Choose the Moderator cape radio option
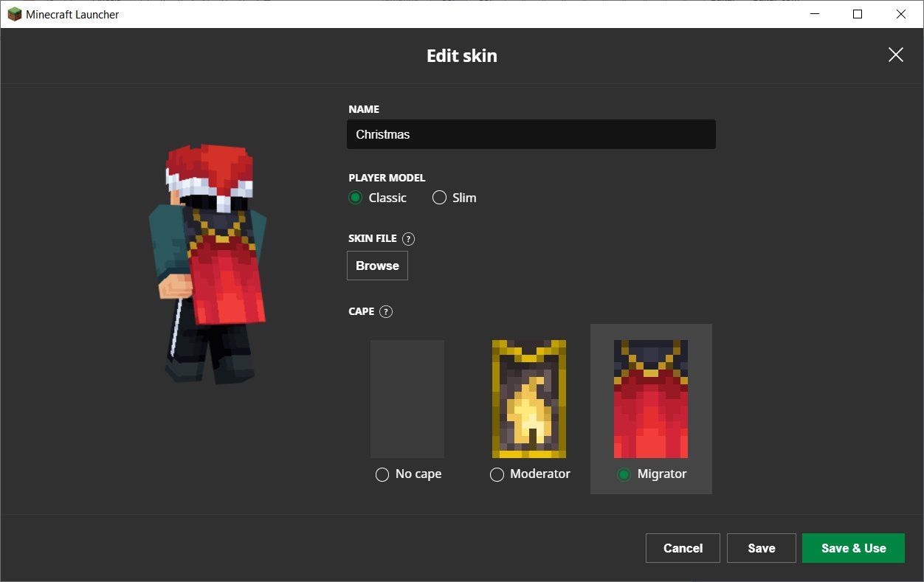This screenshot has width=924, height=582. pyautogui.click(x=497, y=474)
